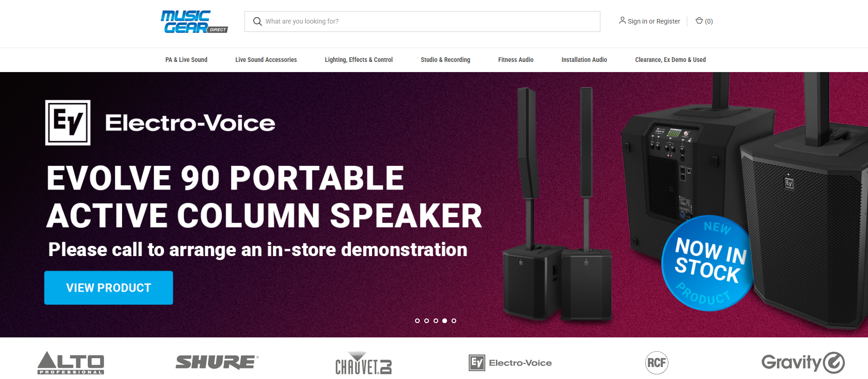
Task: Click the Register link
Action: [668, 21]
